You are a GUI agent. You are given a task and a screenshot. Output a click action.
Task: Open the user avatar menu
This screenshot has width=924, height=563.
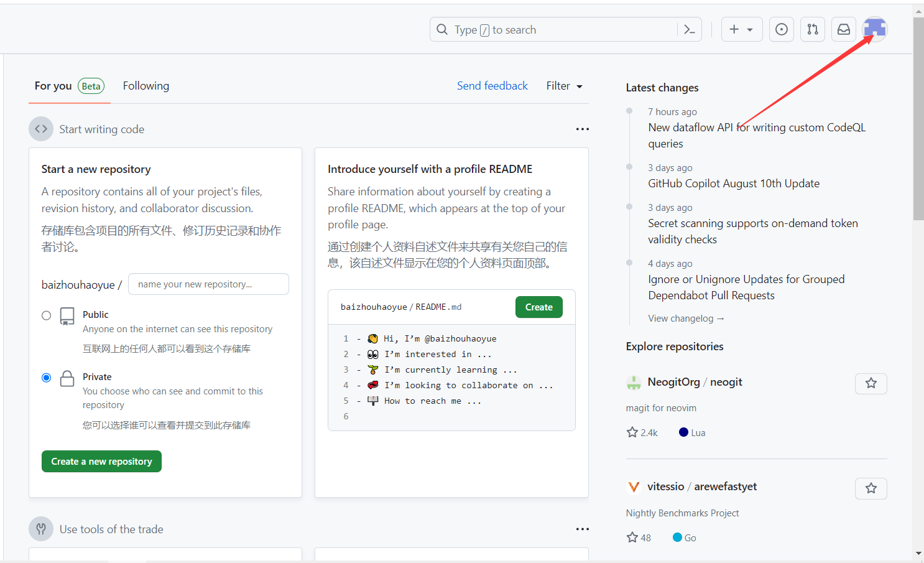(x=875, y=29)
